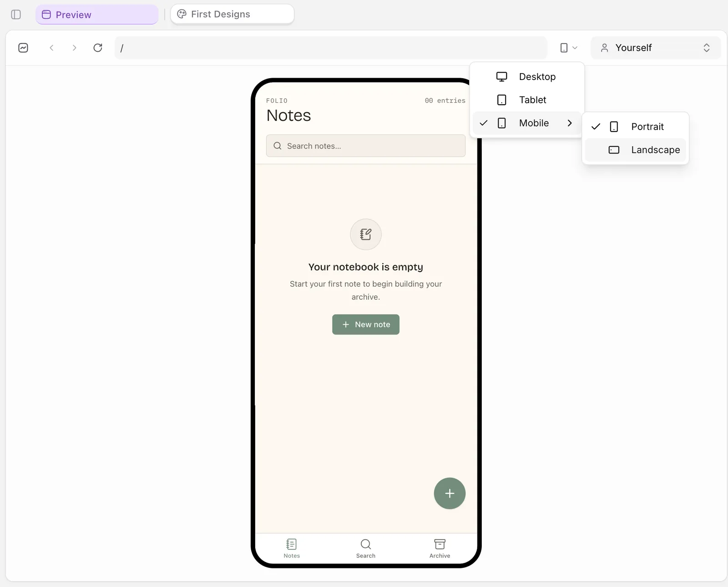Expand the Mobile submenu chevron
The height and width of the screenshot is (587, 728).
pos(570,123)
